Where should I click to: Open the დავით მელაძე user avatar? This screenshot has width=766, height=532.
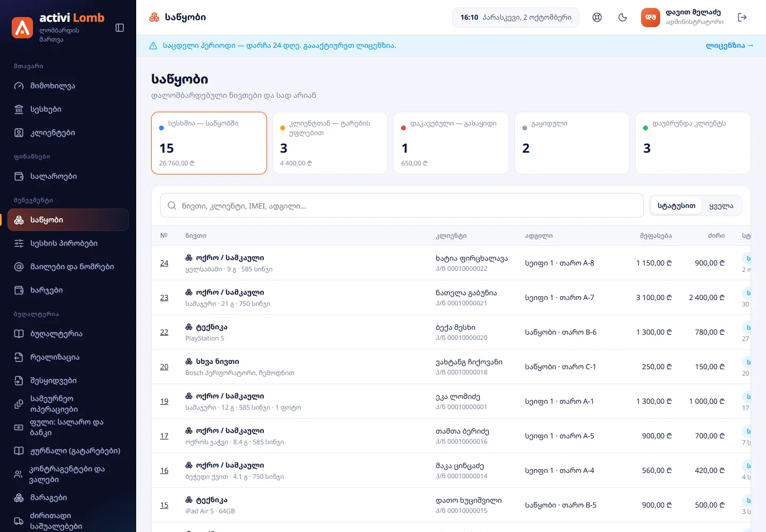coord(651,18)
